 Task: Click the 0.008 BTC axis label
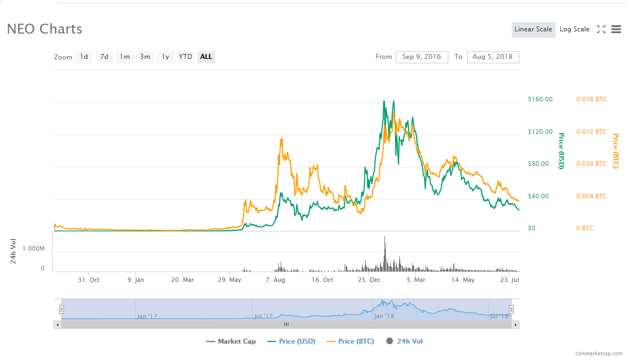tap(592, 164)
